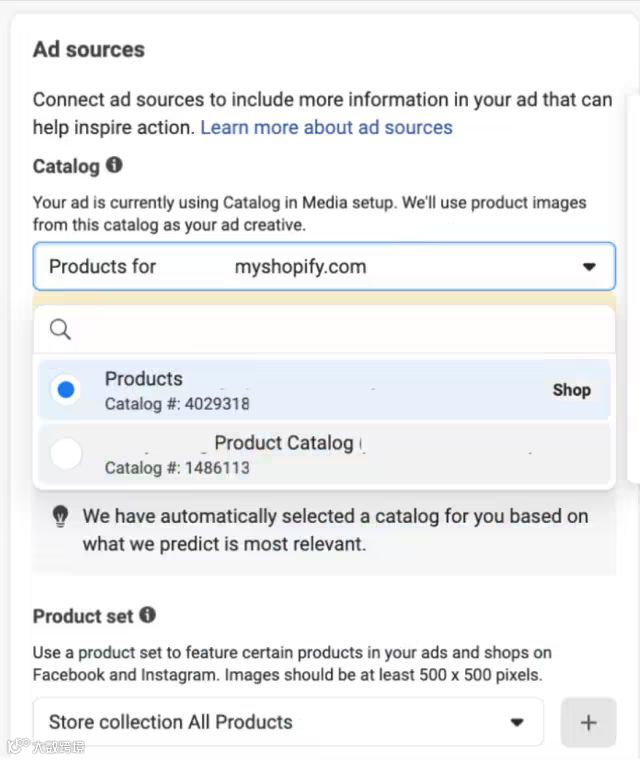Click the Shop label on Products row
The width and height of the screenshot is (640, 760).
571,390
